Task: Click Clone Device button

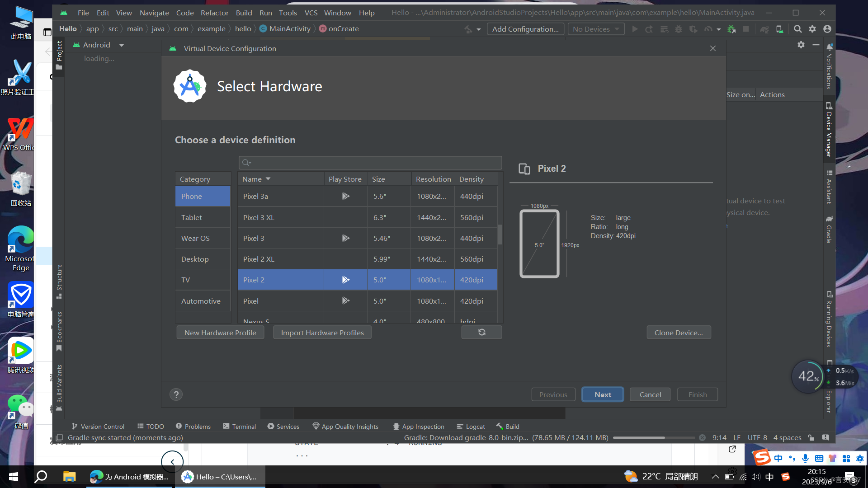Action: [x=679, y=332]
